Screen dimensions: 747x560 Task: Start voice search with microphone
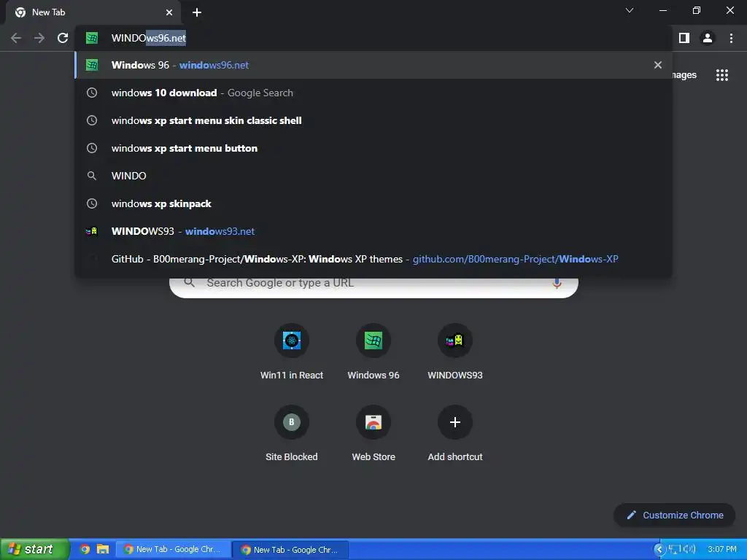(x=557, y=284)
